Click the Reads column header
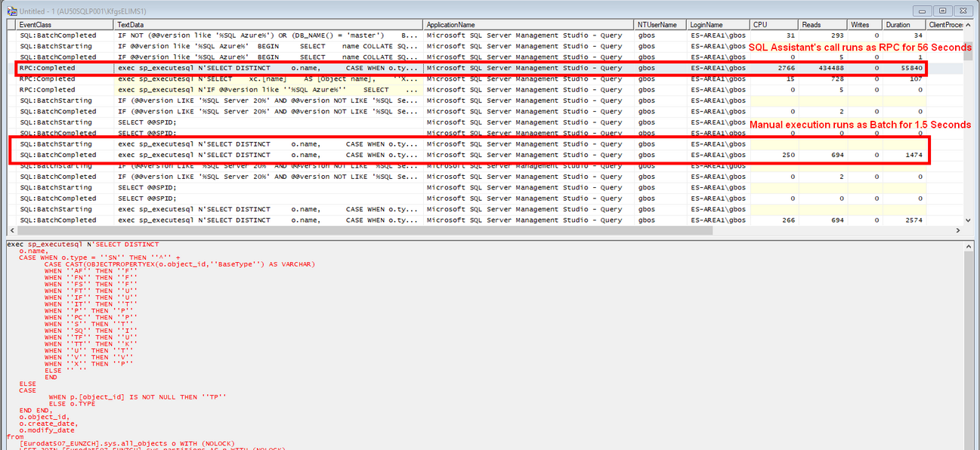Image resolution: width=980 pixels, height=450 pixels. point(823,25)
